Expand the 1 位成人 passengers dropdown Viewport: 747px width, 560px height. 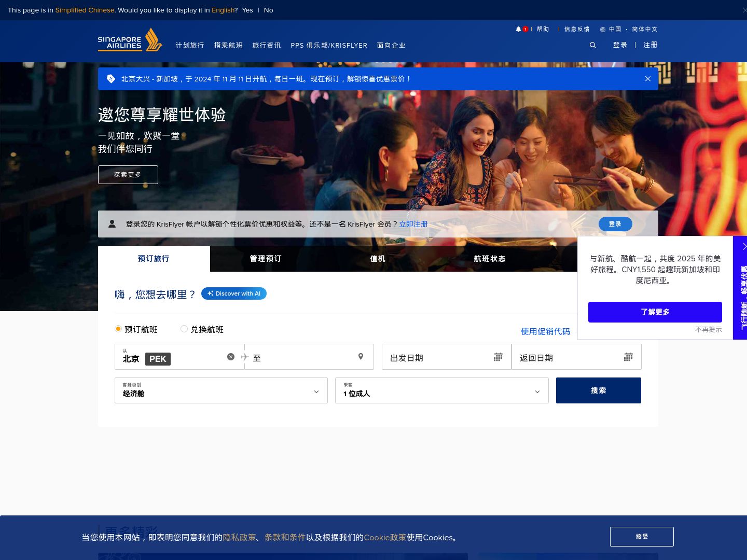[442, 390]
